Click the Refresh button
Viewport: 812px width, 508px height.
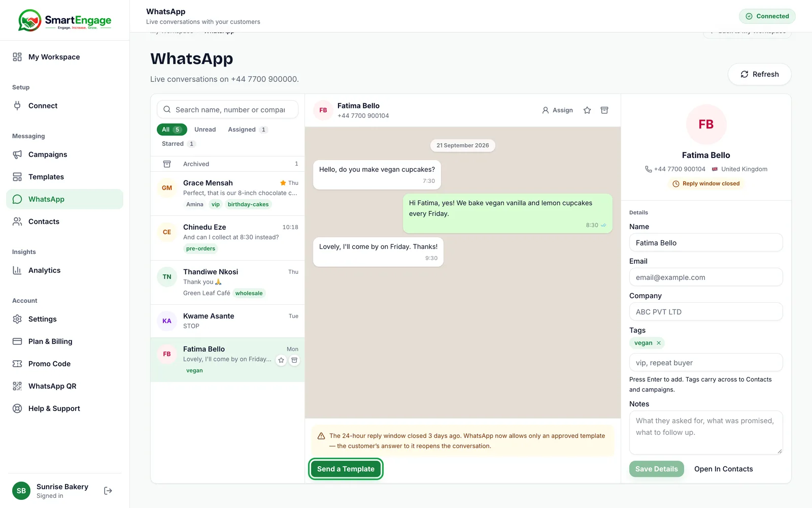(x=759, y=74)
